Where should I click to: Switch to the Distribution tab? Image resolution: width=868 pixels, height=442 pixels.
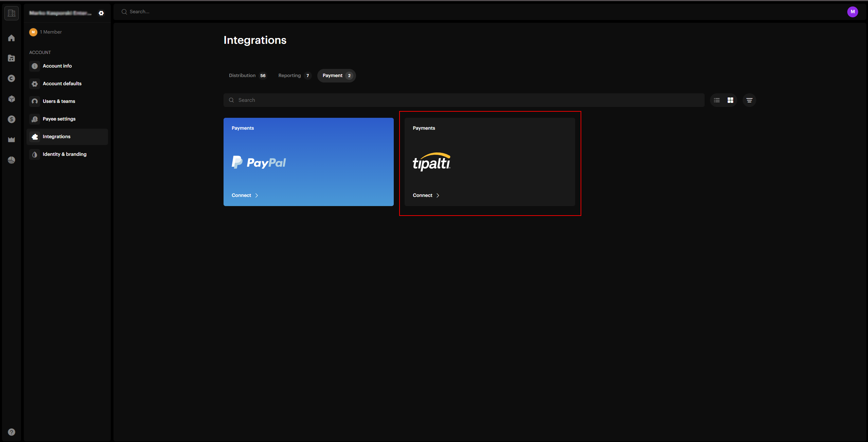[247, 75]
